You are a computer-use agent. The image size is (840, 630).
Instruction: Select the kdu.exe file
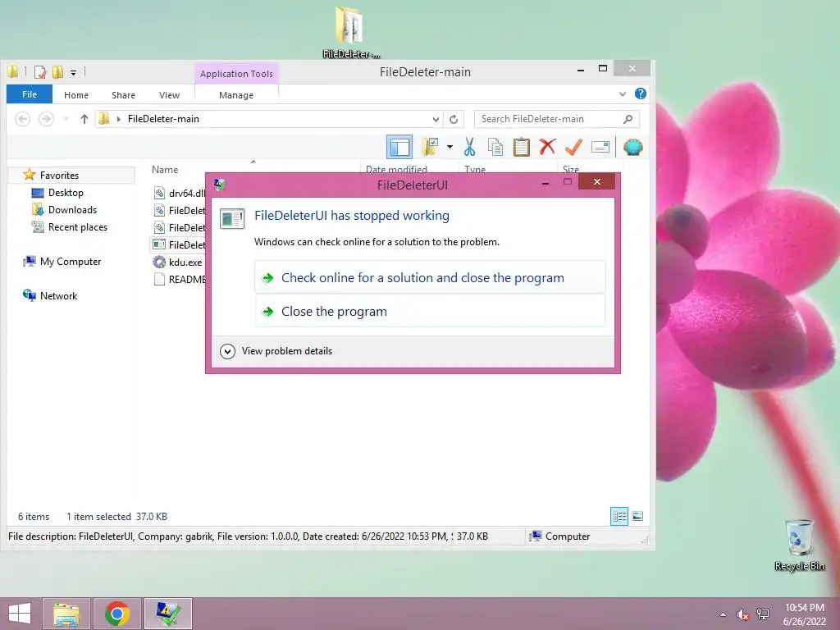click(x=178, y=262)
